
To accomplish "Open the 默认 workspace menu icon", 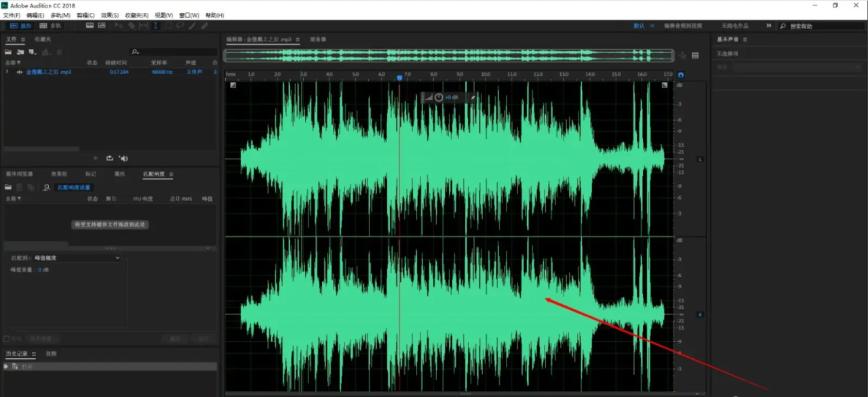I will click(652, 26).
